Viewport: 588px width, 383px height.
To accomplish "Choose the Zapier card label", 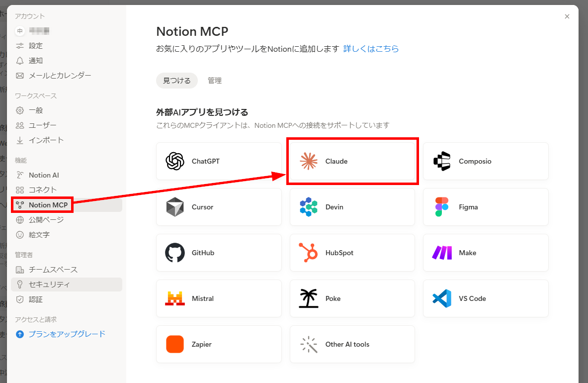I will (x=201, y=344).
